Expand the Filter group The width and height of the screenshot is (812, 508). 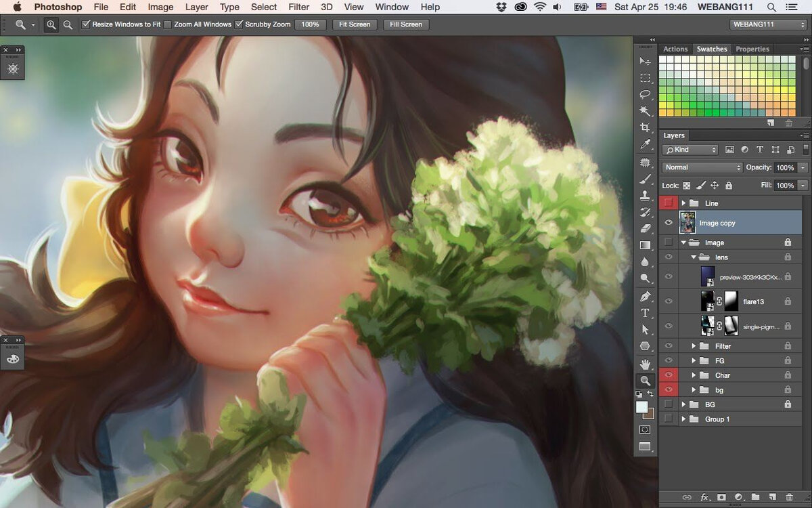694,346
